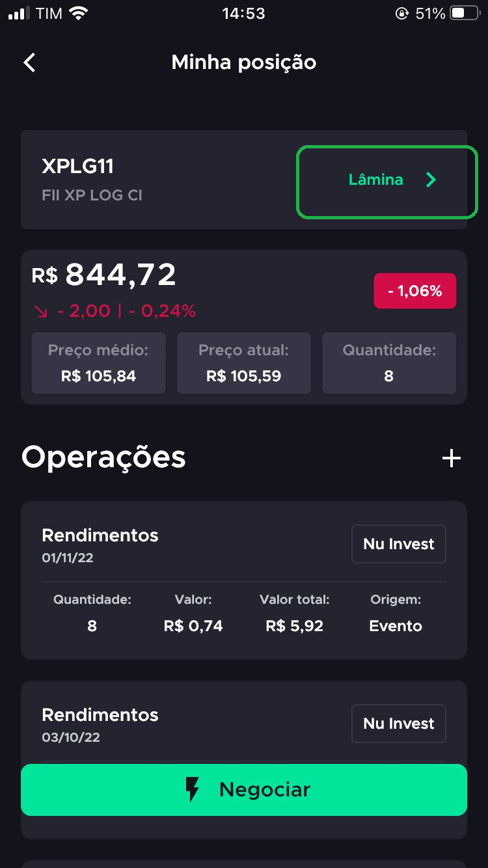This screenshot has width=488, height=868.
Task: Tap the Wi-Fi icon in status bar
Action: click(79, 13)
